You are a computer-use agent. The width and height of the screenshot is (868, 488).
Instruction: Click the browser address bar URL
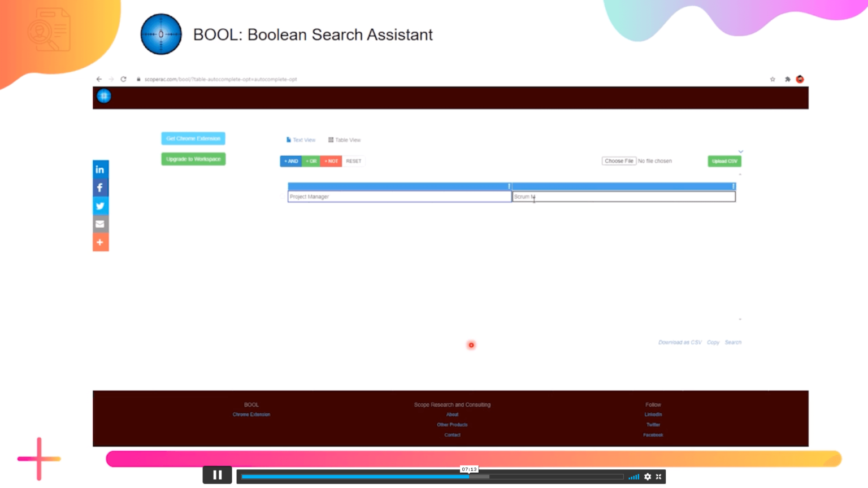click(220, 79)
